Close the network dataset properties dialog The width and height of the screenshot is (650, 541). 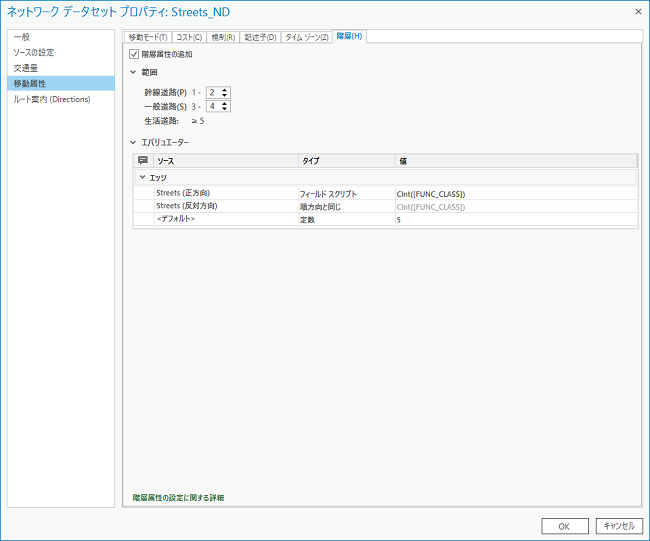(637, 11)
